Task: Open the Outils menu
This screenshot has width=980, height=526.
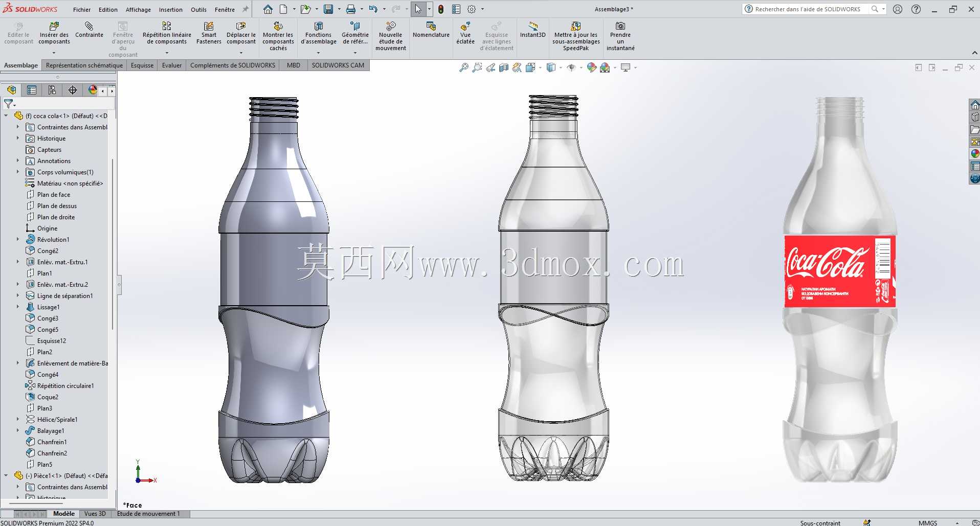Action: pos(198,10)
